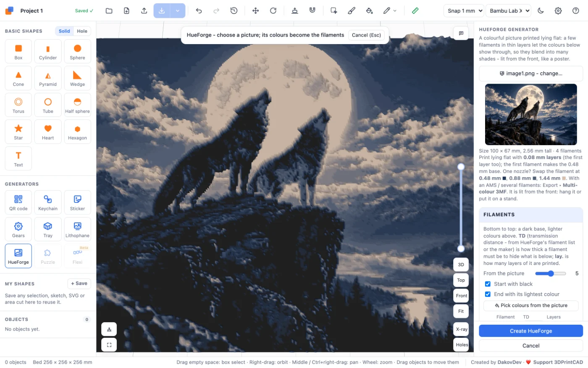Click the fullscreen expand icon

tap(109, 345)
